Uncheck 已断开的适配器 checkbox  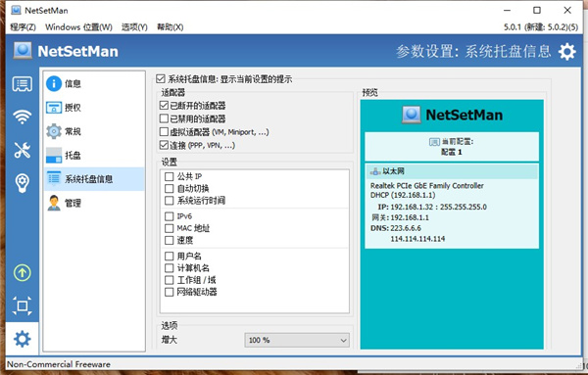click(x=164, y=106)
